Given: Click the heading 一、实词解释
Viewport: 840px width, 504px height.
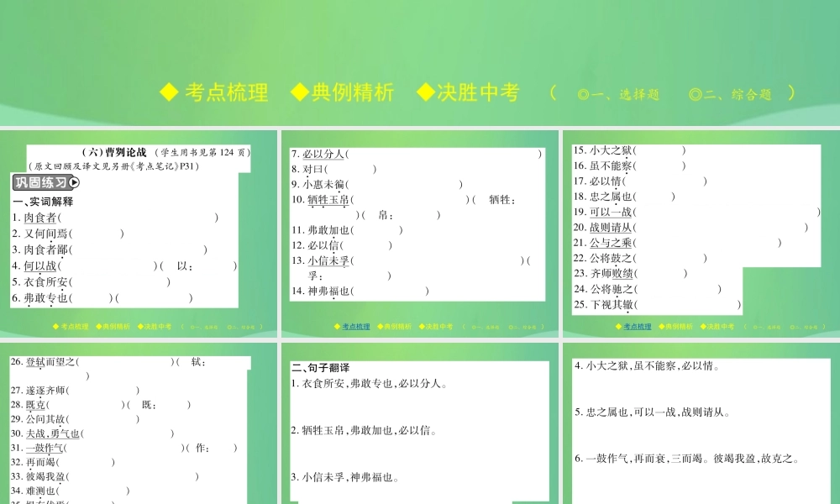Looking at the screenshot, I should coord(43,202).
